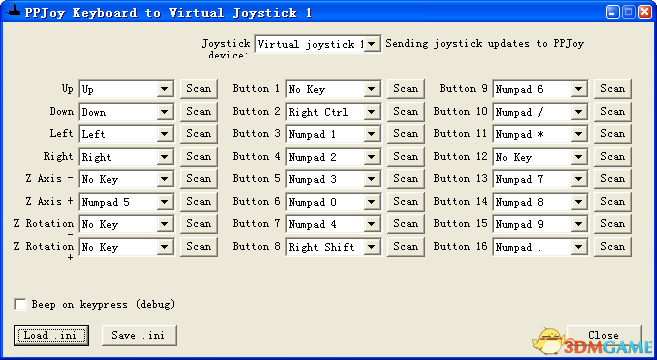Viewport: 657px width, 360px height.
Task: Enable Beep on keypress (debug) checkbox
Action: (x=20, y=304)
